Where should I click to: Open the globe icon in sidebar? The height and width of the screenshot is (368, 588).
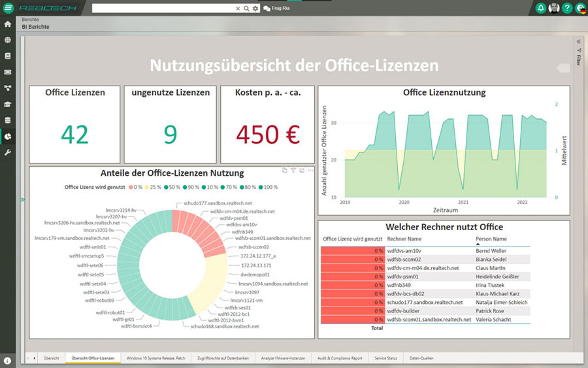(x=7, y=40)
